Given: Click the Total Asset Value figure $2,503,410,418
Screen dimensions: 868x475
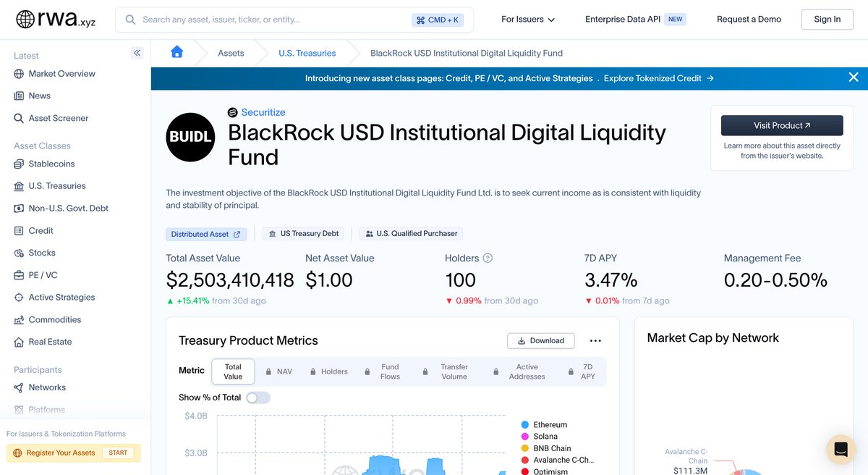Looking at the screenshot, I should (230, 280).
